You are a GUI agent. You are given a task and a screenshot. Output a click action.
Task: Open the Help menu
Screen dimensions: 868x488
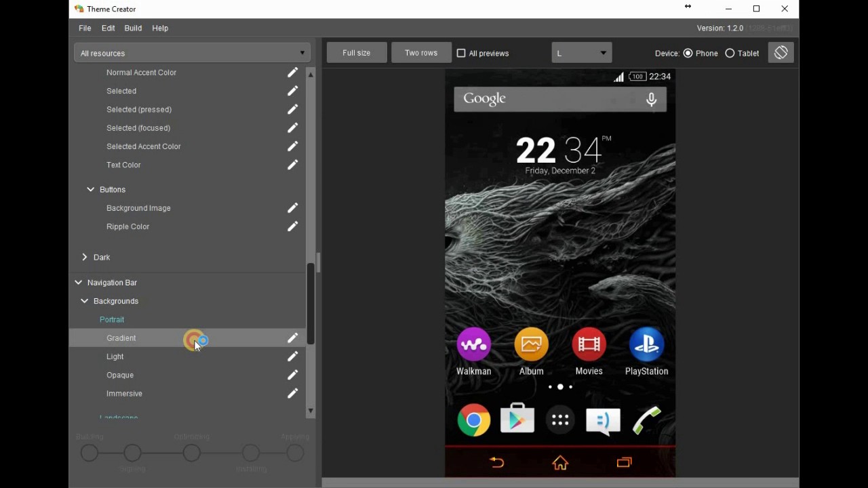click(160, 28)
